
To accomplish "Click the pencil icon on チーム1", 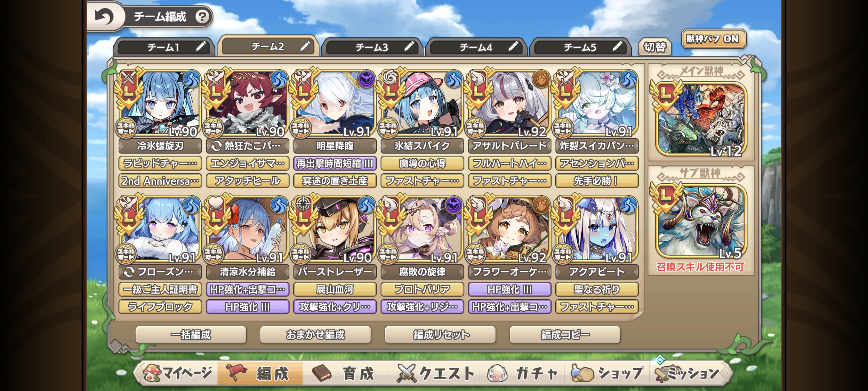I will [x=201, y=46].
